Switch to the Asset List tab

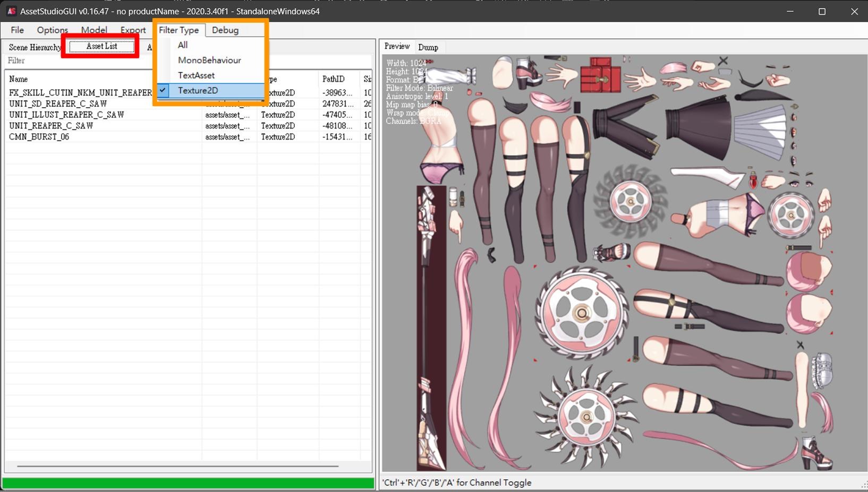[x=101, y=47]
